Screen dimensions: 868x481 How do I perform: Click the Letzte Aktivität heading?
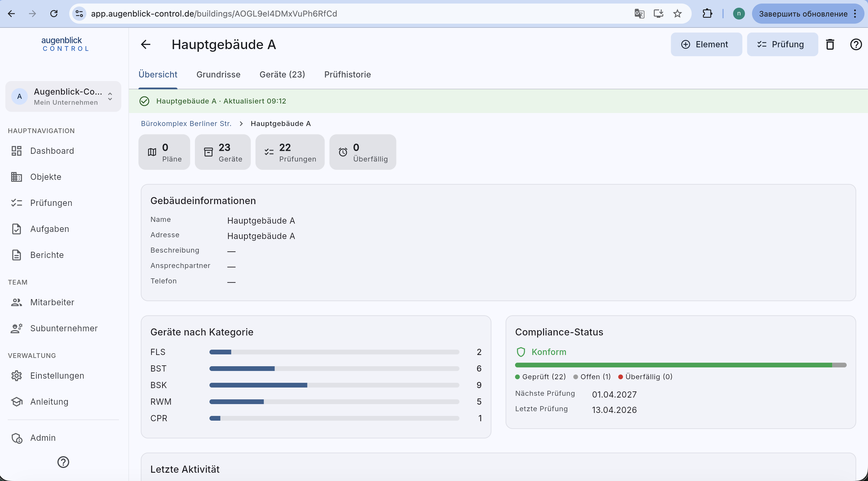(x=185, y=469)
